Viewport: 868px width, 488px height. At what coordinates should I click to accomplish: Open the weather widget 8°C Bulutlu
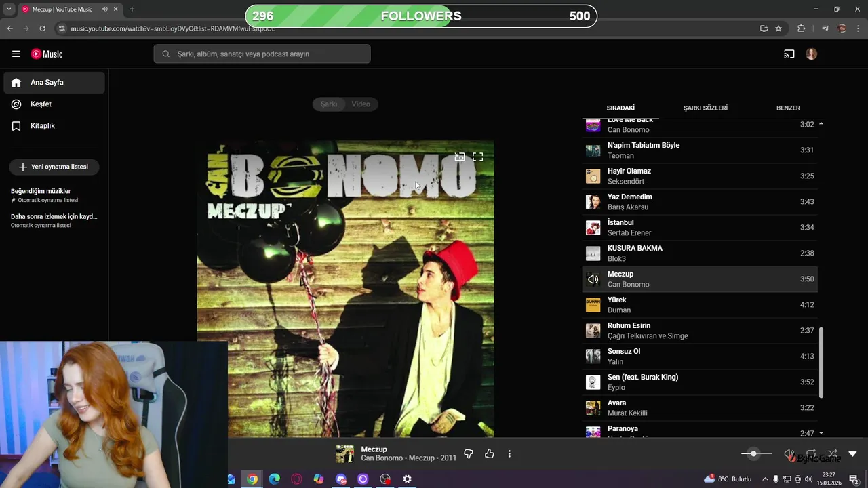tap(728, 479)
